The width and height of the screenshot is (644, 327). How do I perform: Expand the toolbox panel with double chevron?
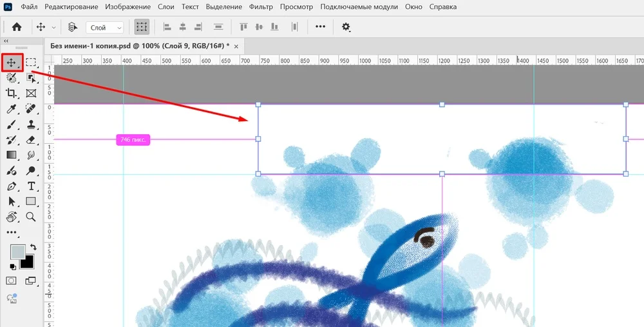click(x=6, y=41)
